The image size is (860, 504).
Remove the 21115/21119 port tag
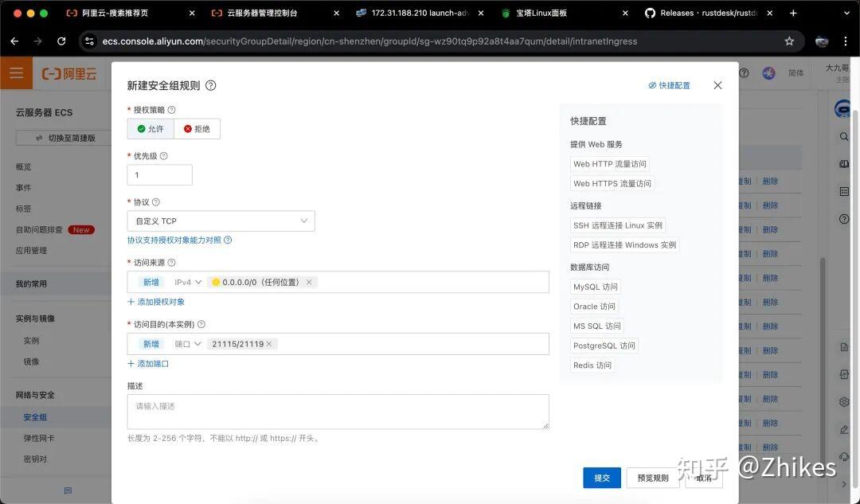pyautogui.click(x=269, y=344)
